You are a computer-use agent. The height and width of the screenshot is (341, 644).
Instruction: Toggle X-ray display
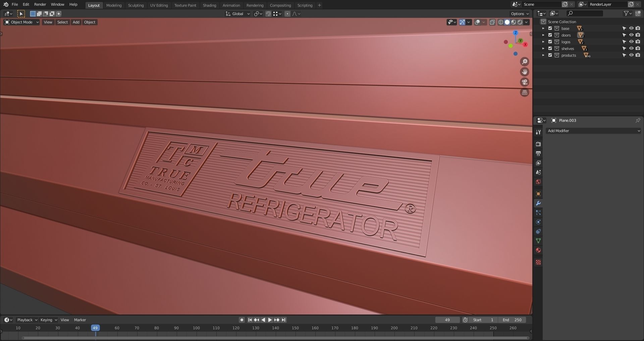point(492,22)
